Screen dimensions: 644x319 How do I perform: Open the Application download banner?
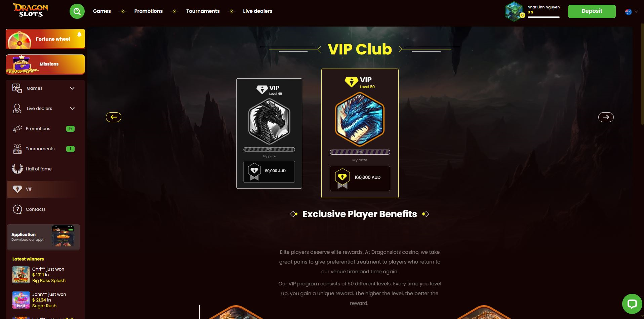coord(43,237)
